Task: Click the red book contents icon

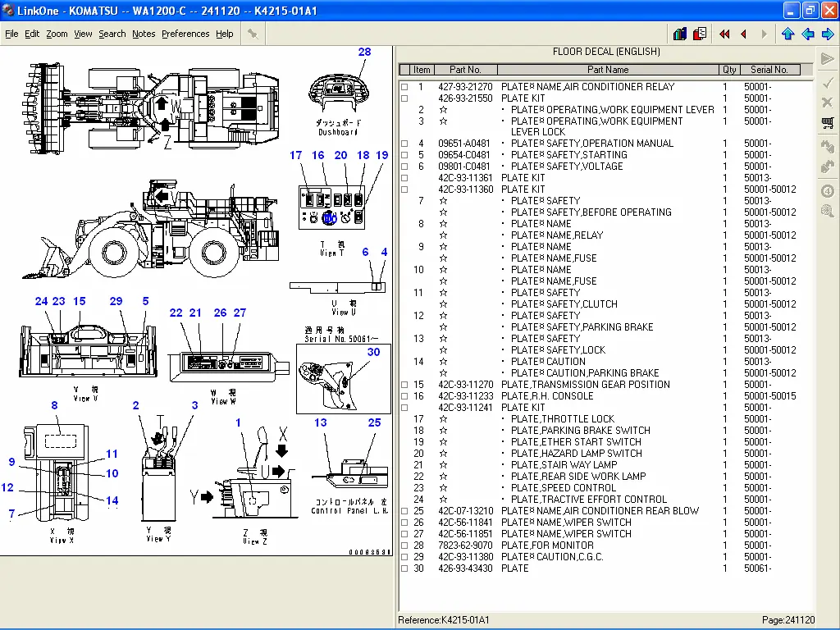Action: [x=700, y=34]
